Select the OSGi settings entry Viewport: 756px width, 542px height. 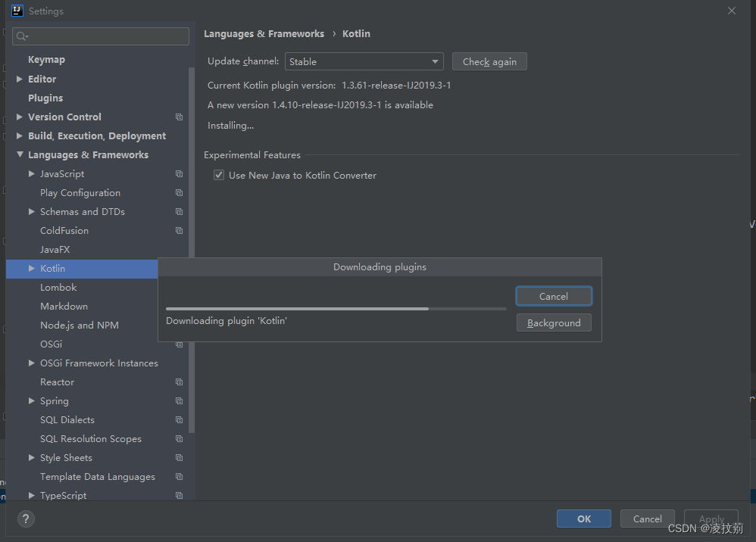pos(51,344)
